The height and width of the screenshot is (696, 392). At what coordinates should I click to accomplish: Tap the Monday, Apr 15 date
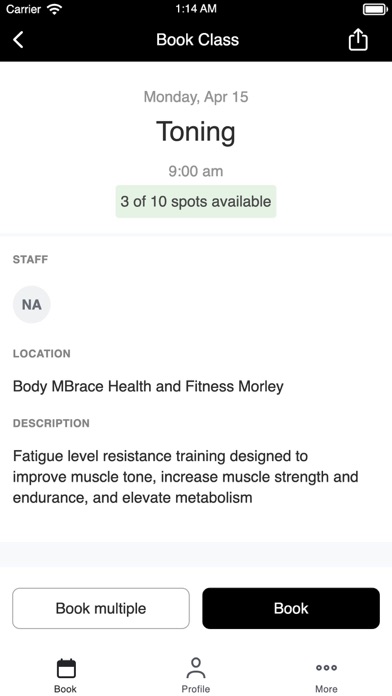[196, 97]
